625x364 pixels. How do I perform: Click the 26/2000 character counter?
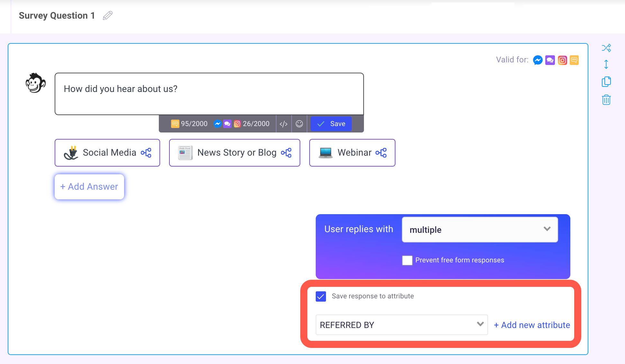(x=256, y=124)
